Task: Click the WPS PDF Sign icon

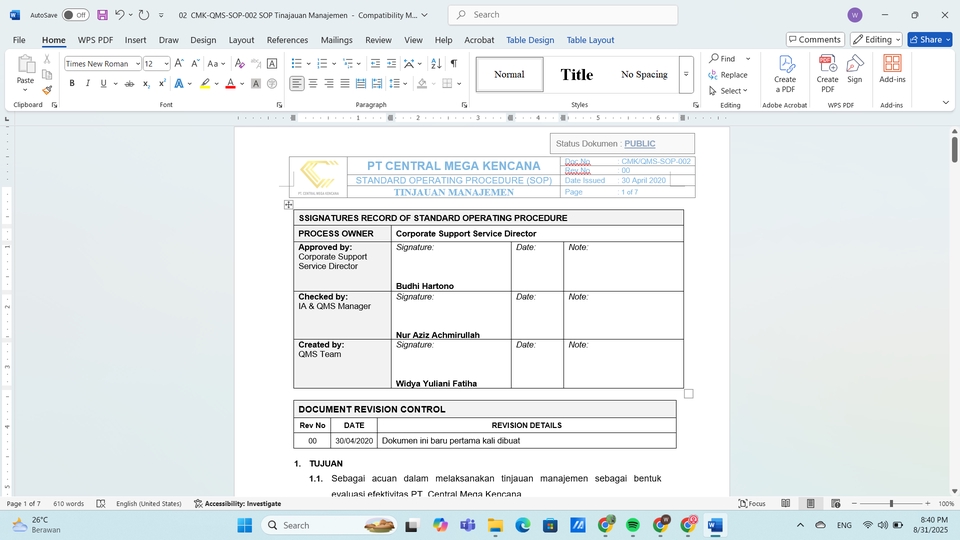Action: click(x=855, y=69)
